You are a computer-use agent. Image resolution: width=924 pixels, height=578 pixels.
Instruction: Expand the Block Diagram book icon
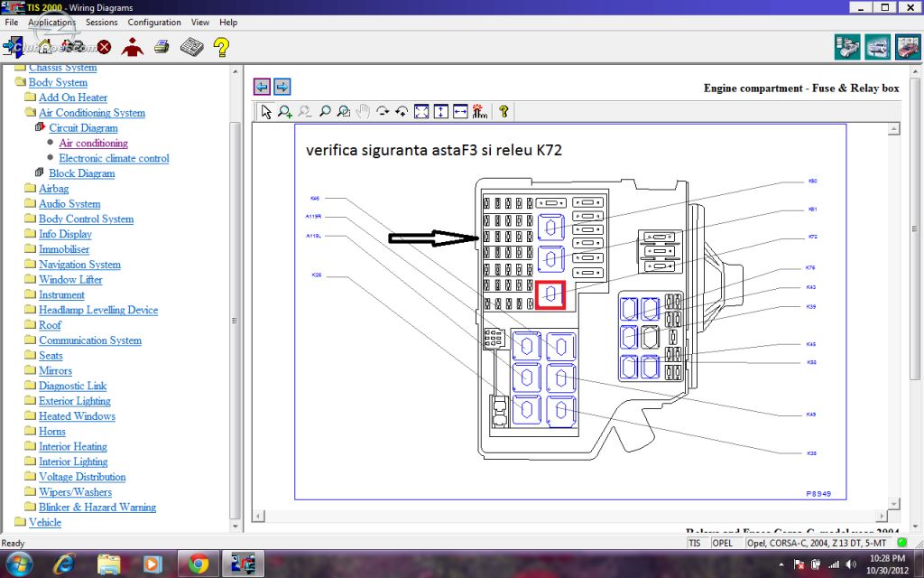click(40, 172)
